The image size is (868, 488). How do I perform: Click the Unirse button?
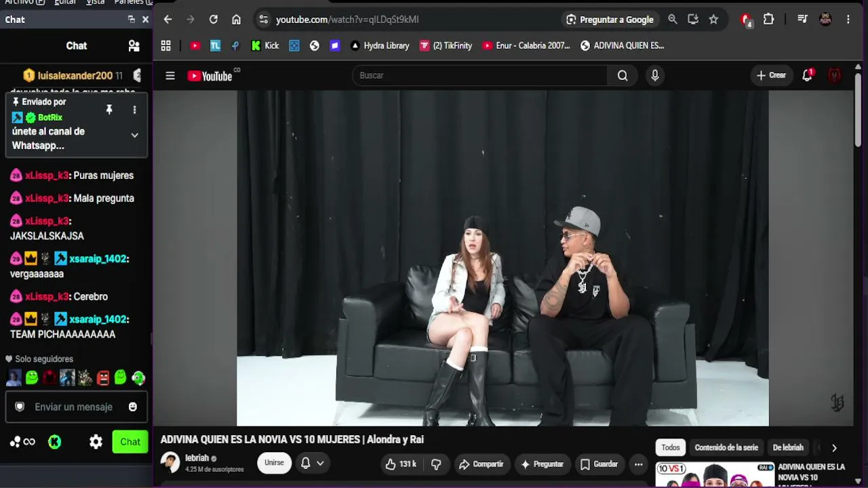click(274, 463)
